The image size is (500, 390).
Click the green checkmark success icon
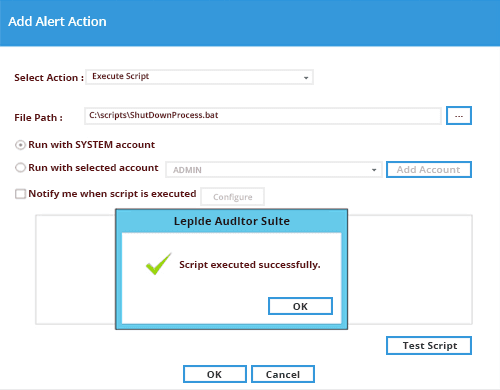[x=158, y=264]
